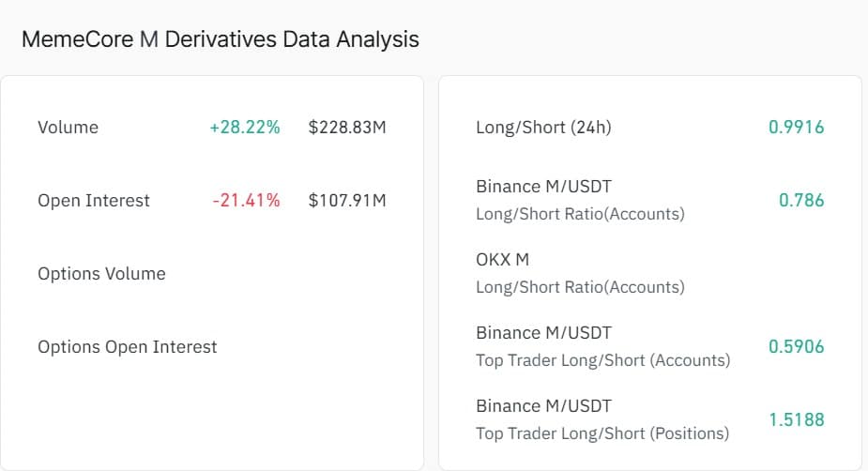868x471 pixels.
Task: Click the $107.91M open interest figure
Action: coord(347,200)
